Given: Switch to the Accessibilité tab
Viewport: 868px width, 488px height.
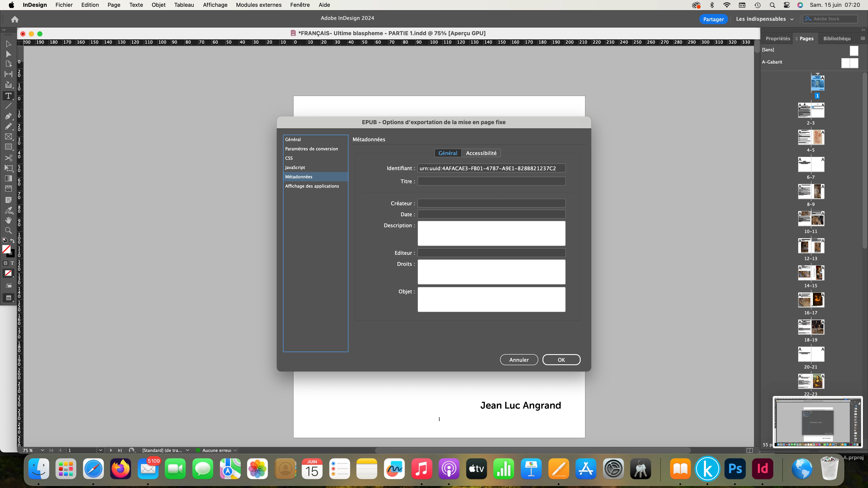Looking at the screenshot, I should (481, 153).
